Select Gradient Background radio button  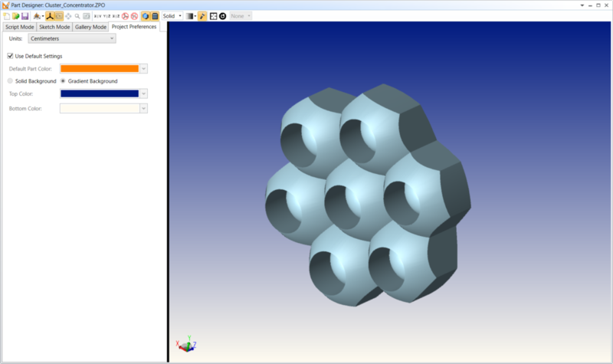point(63,81)
